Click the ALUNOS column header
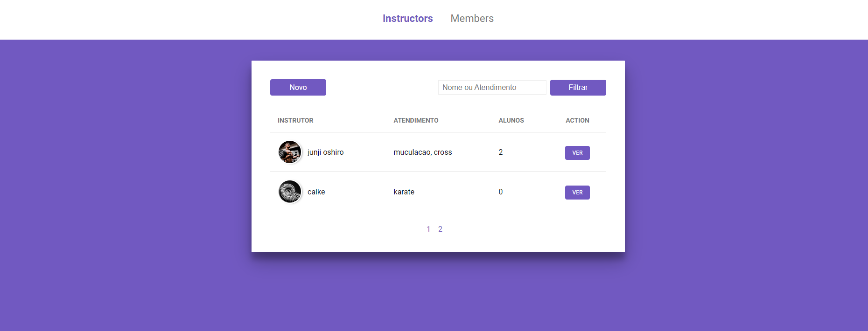This screenshot has width=868, height=331. [x=511, y=120]
